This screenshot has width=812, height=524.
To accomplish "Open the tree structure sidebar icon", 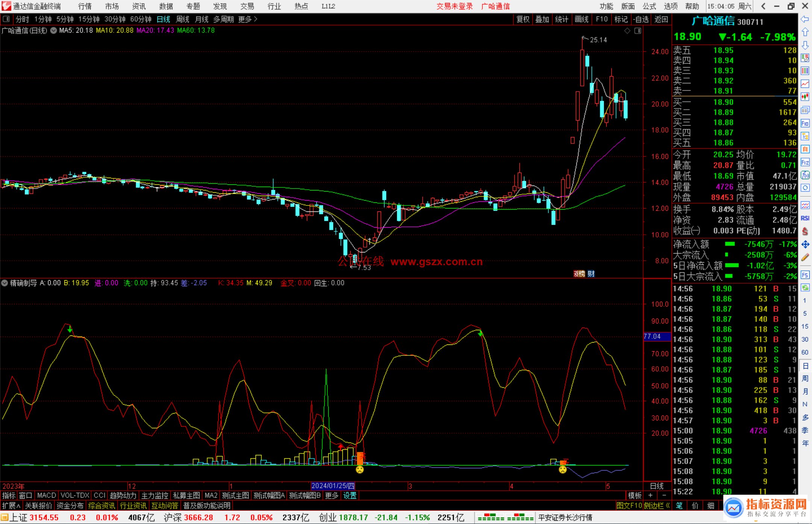I will (x=805, y=136).
